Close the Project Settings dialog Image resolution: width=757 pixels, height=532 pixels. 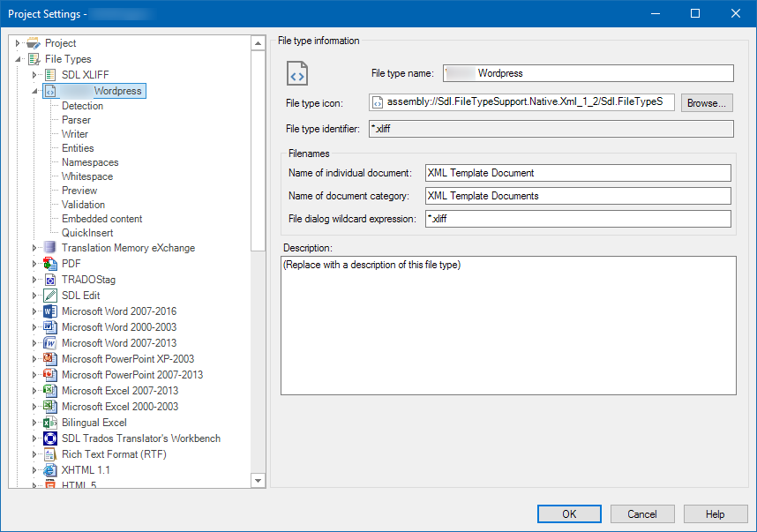(x=736, y=13)
